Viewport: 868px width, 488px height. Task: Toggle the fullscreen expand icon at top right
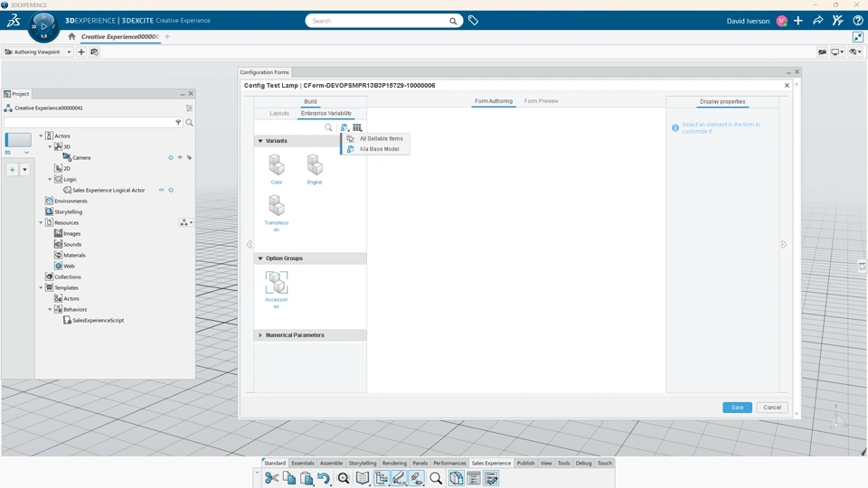pyautogui.click(x=858, y=37)
